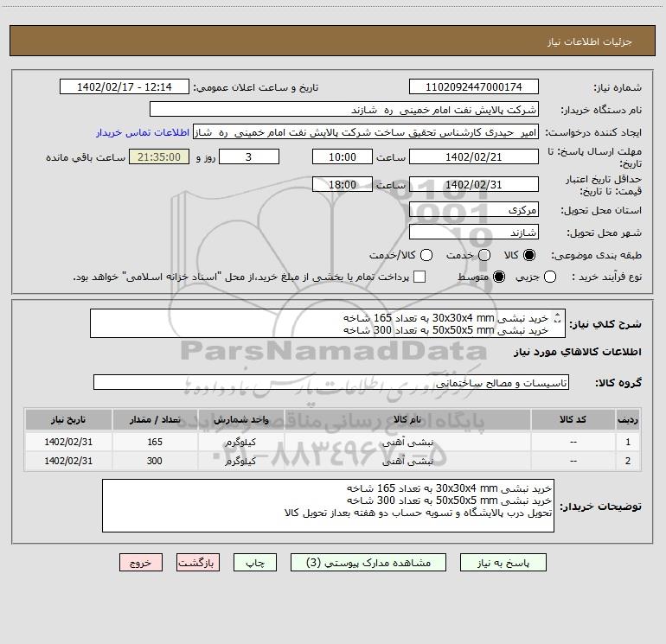Click the نام کالا column header
666x644 pixels.
coord(407,420)
